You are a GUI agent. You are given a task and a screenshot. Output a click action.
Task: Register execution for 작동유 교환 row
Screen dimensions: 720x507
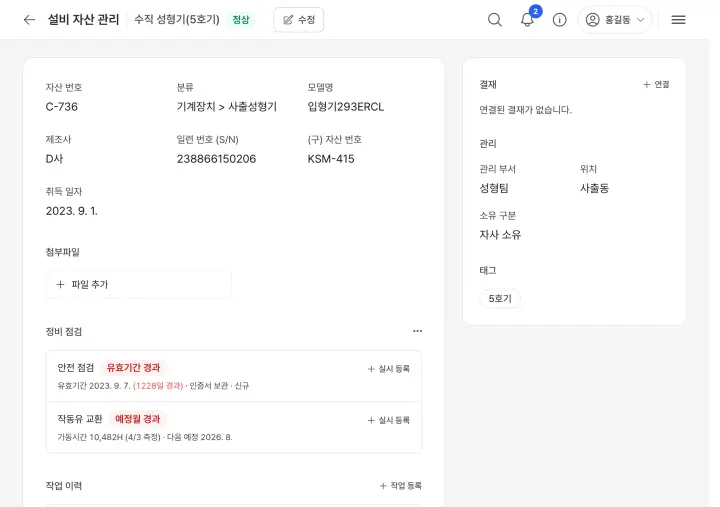[388, 420]
